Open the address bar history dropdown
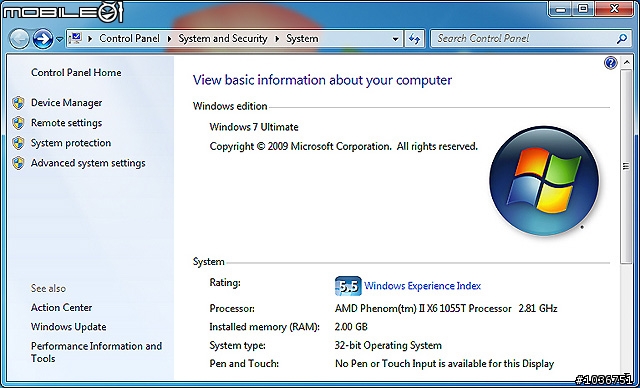 pos(395,39)
